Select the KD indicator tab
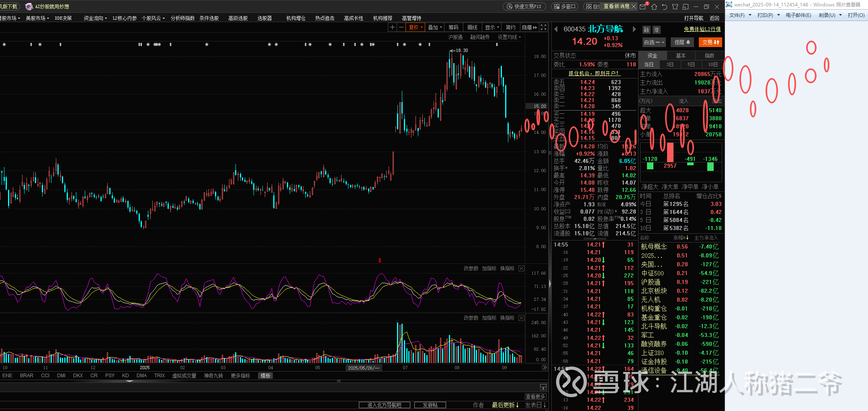The height and width of the screenshot is (411, 868). pos(125,376)
